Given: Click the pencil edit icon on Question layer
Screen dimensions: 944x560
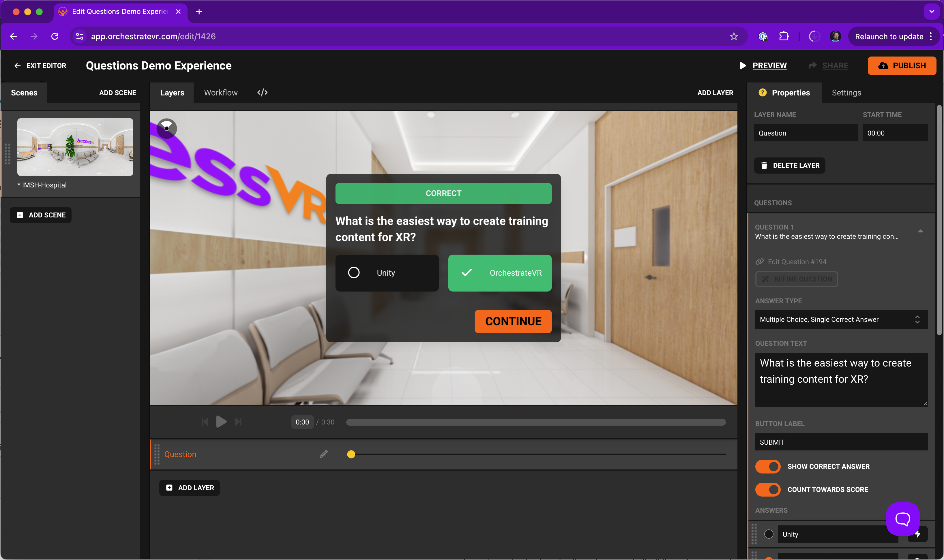Looking at the screenshot, I should tap(323, 454).
